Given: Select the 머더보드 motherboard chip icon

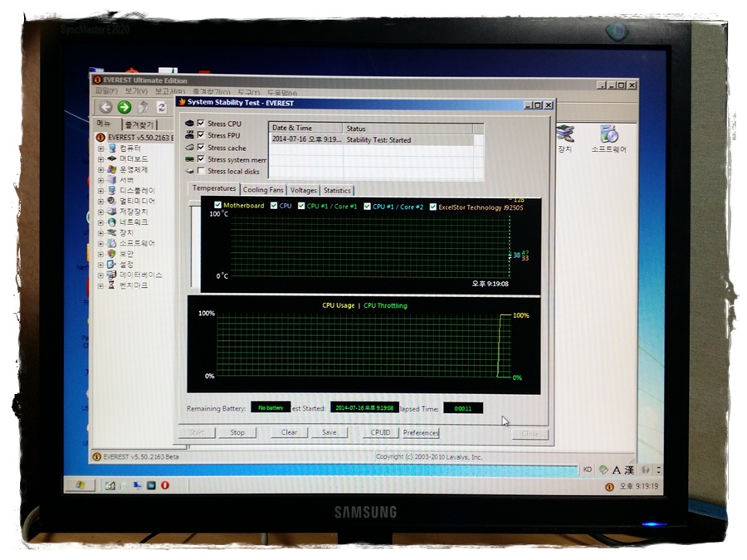Looking at the screenshot, I should tap(112, 158).
